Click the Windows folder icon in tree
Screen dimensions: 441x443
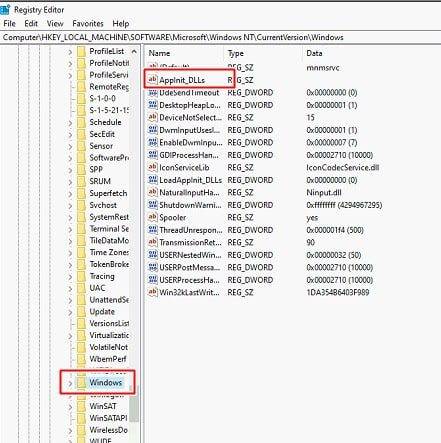tap(81, 382)
